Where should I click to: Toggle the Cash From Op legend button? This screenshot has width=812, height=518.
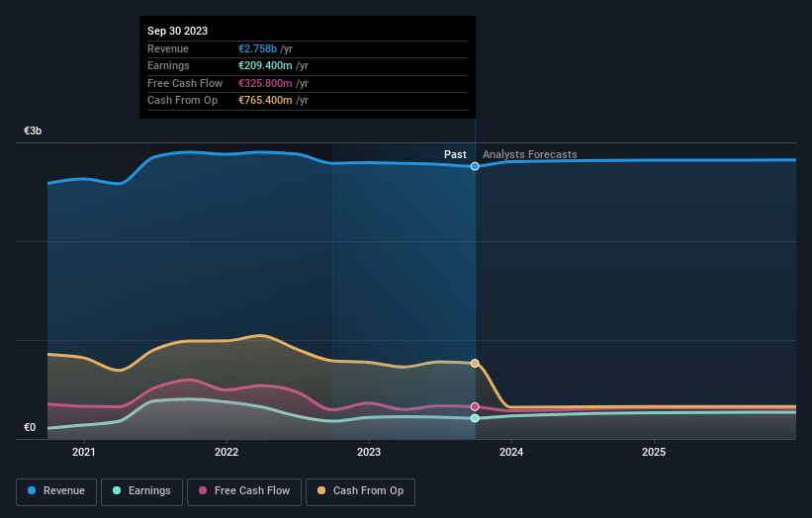pos(360,491)
